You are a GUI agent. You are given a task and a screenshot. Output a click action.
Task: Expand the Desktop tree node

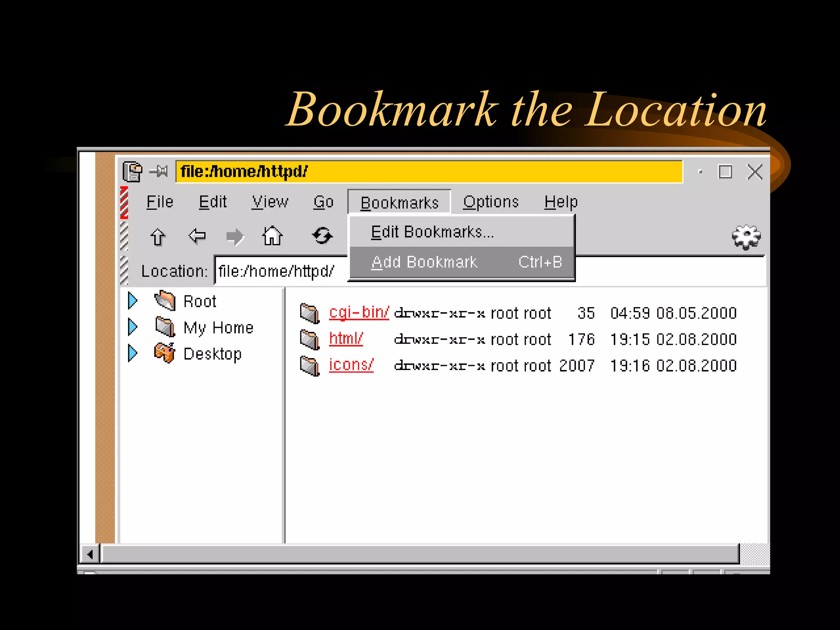point(132,353)
